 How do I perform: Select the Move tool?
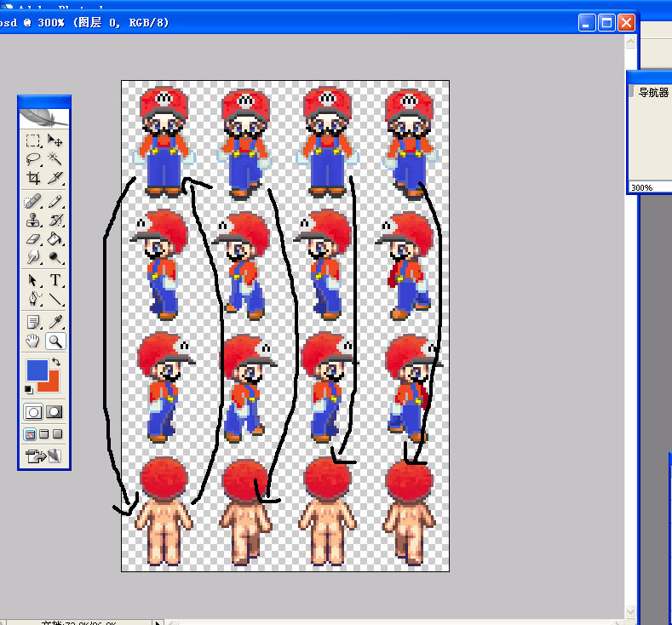pos(55,140)
